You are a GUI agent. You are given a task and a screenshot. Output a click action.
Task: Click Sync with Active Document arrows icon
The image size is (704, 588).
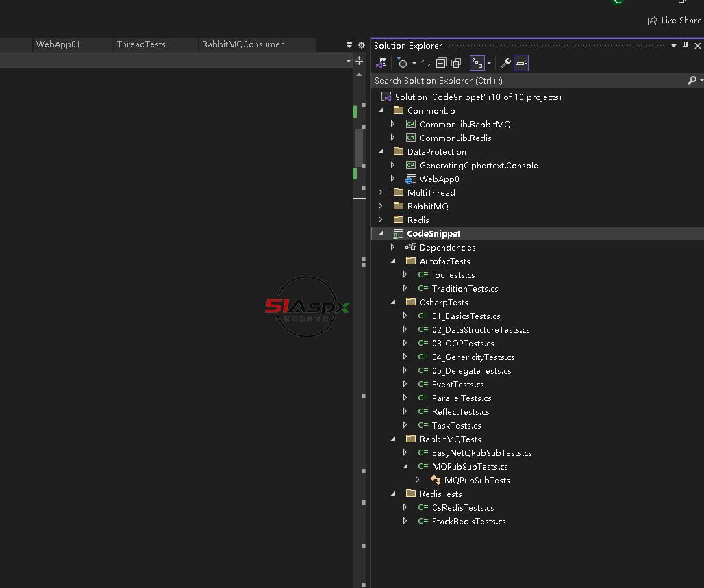(425, 63)
